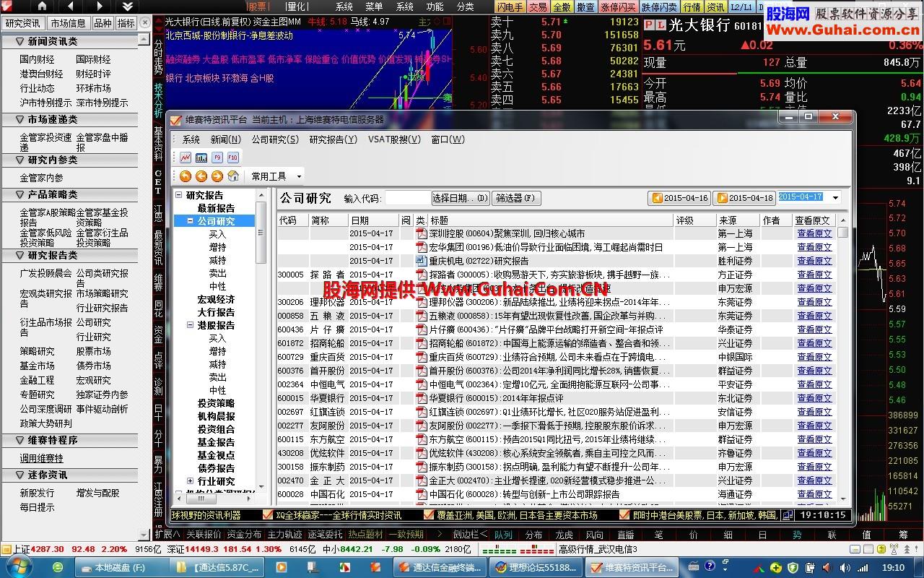Open the 2015-04-17 date dropdown
This screenshot has width=924, height=578.
(x=835, y=198)
